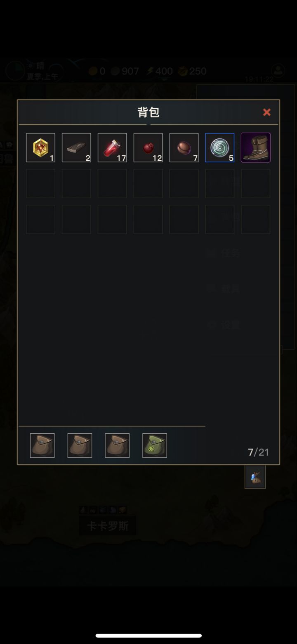The image size is (297, 644).
Task: Choose the brown nut item
Action: (x=184, y=147)
